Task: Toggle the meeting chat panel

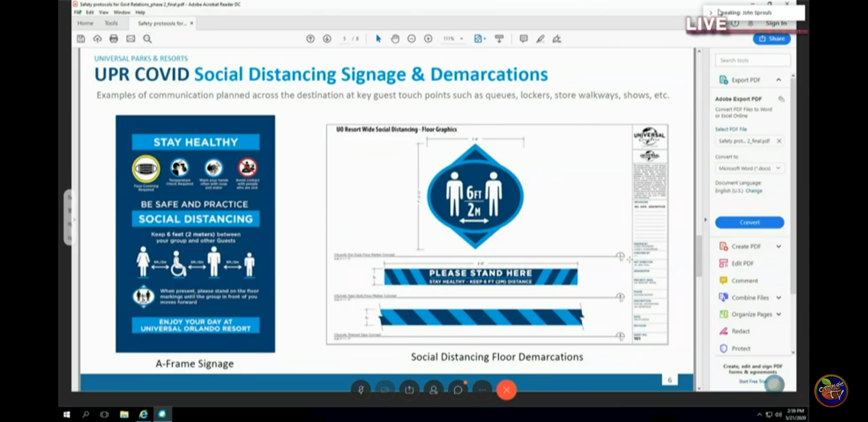Action: [458, 389]
